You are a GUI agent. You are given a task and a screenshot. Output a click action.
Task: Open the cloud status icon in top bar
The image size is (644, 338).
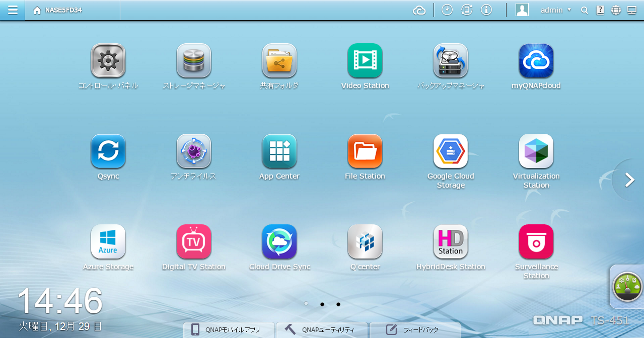(419, 10)
